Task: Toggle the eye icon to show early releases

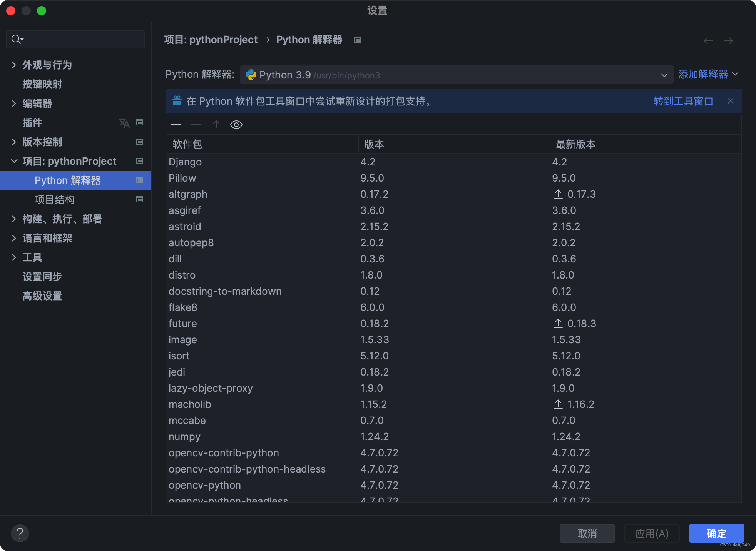Action: coord(236,124)
